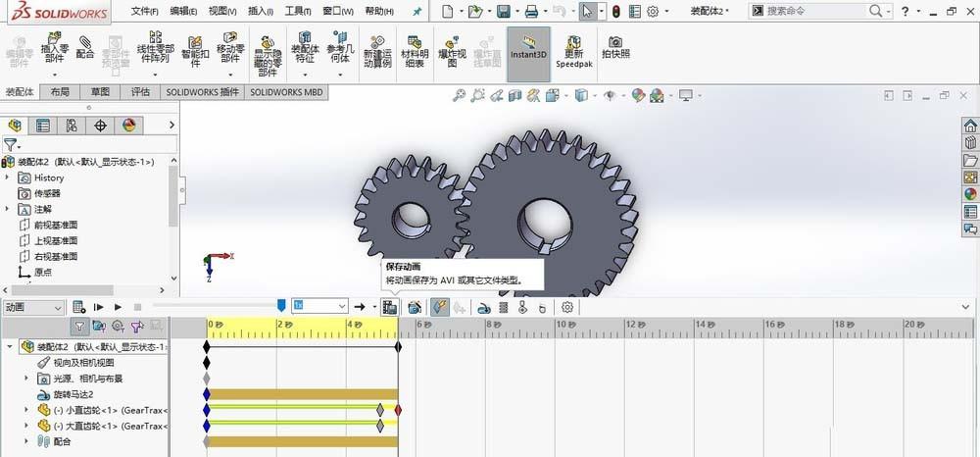Take a snapshot with 拍快照
Image resolution: width=980 pixels, height=457 pixels.
pyautogui.click(x=615, y=47)
